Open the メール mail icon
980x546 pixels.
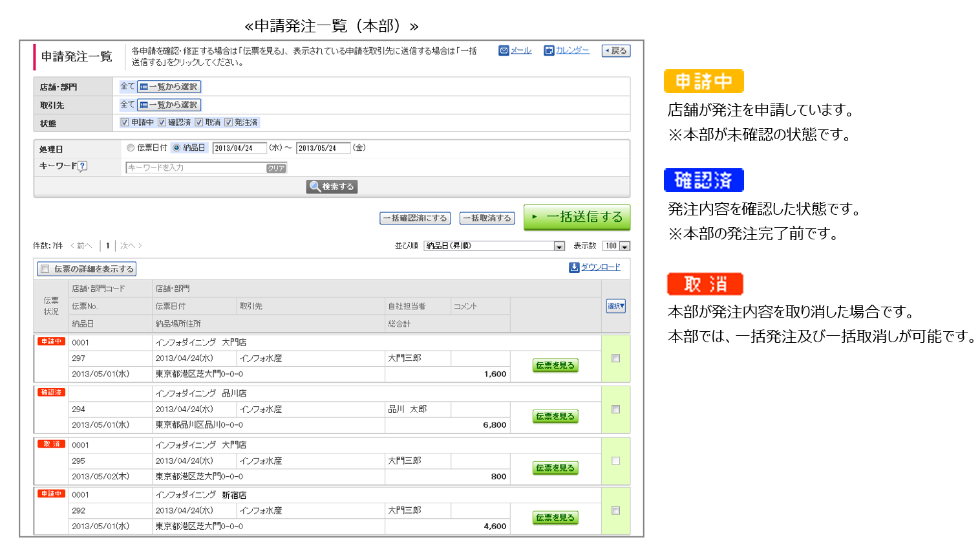504,50
